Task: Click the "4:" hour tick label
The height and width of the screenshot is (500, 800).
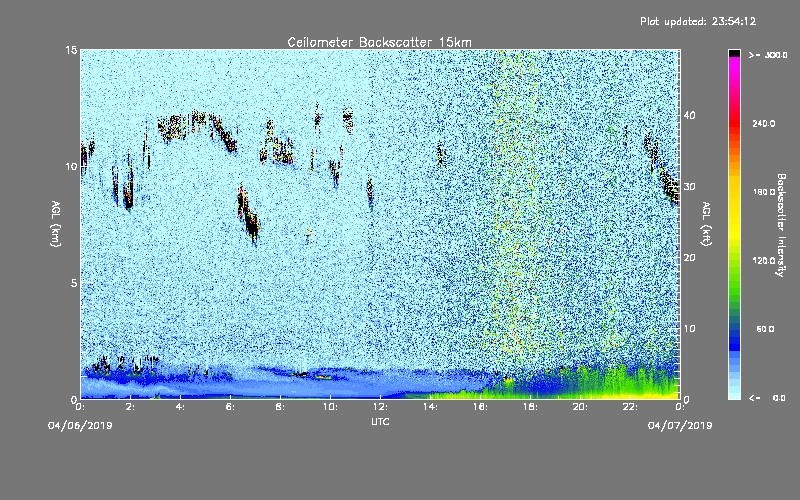Action: coord(180,407)
